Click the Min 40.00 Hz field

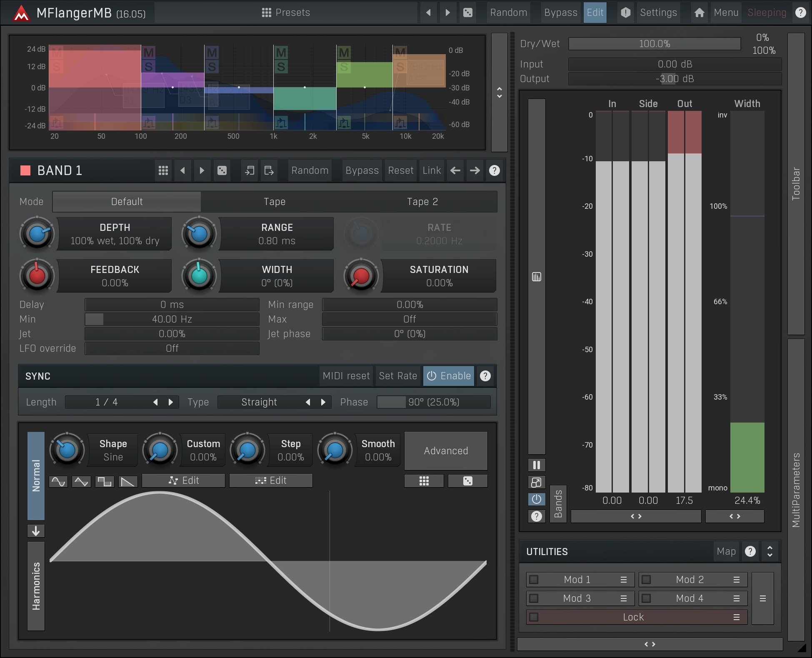(172, 319)
